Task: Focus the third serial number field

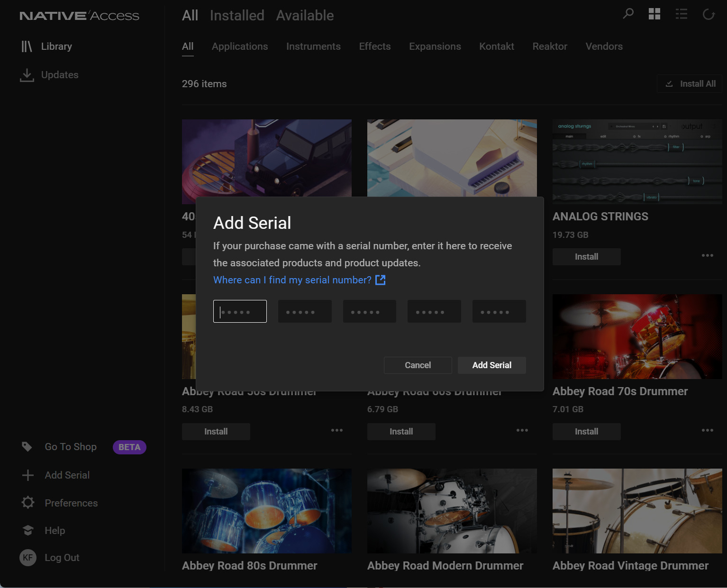Action: 370,311
